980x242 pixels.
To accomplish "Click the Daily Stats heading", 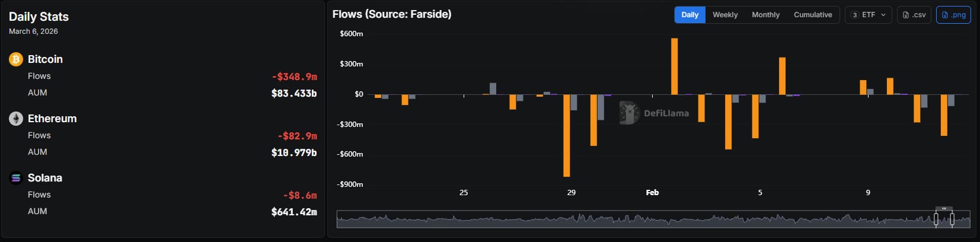I will click(39, 17).
